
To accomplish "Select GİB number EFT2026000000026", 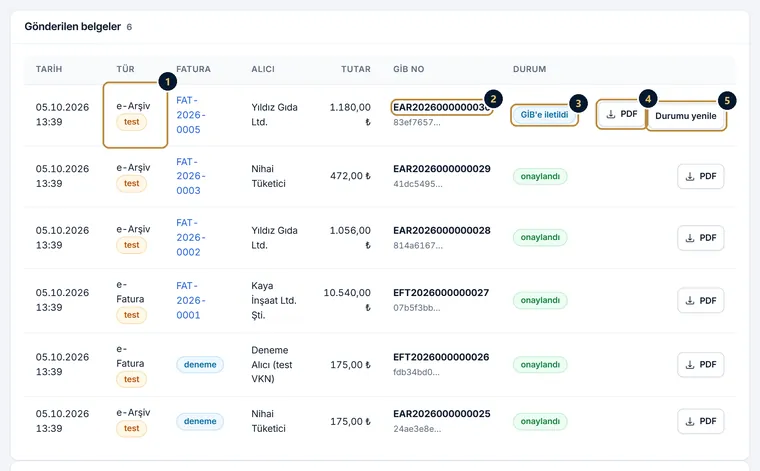I will [x=441, y=357].
